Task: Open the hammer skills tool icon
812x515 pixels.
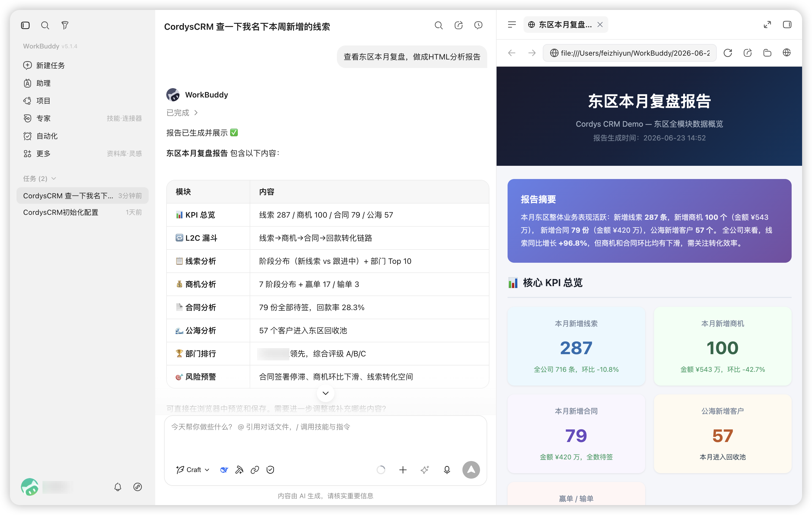Action: [x=239, y=470]
